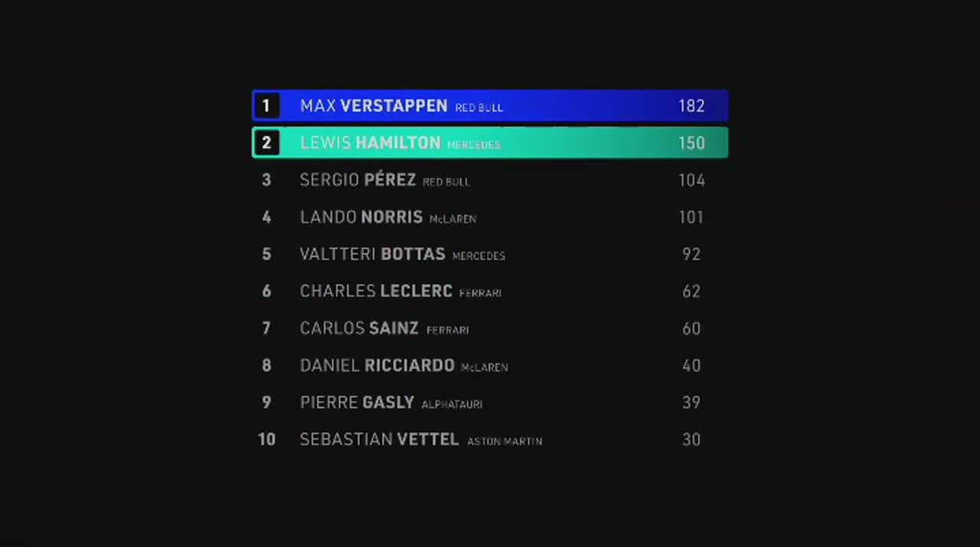Image resolution: width=980 pixels, height=547 pixels.
Task: Click the position number 10
Action: pos(266,440)
